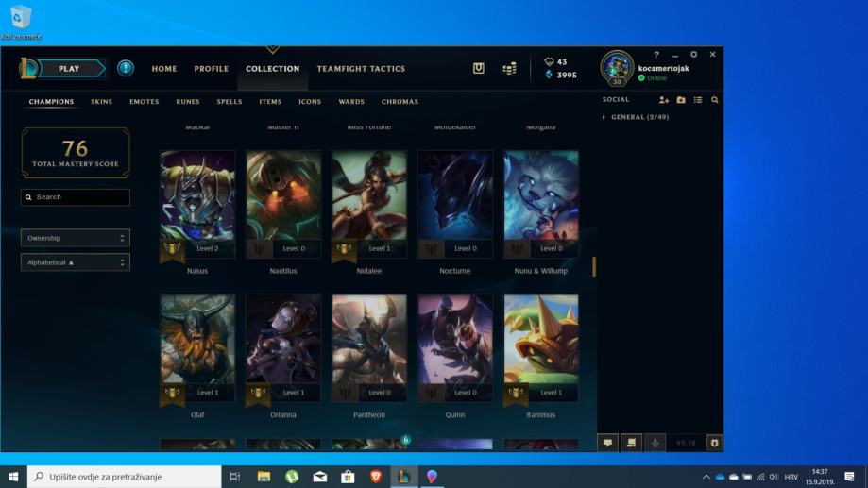Screen dimensions: 868x488
Task: Click the Windows taskbar search box
Action: click(x=124, y=477)
